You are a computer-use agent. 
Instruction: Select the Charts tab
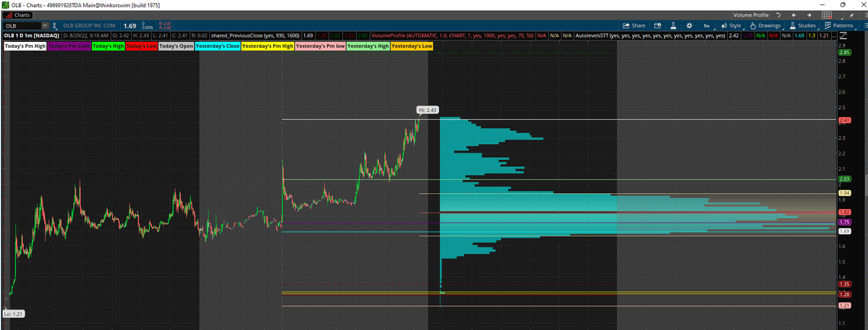click(x=17, y=15)
